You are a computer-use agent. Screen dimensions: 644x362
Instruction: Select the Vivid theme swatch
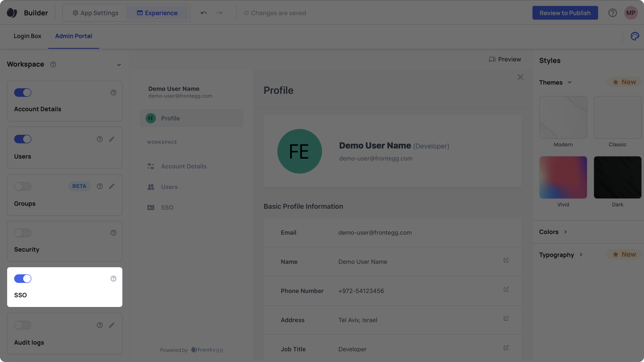[x=563, y=177]
